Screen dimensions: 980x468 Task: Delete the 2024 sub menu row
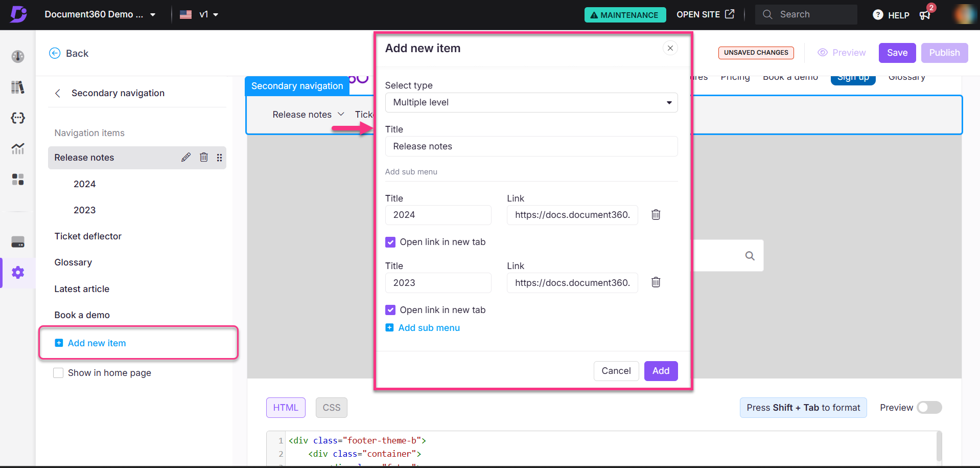[x=656, y=215]
